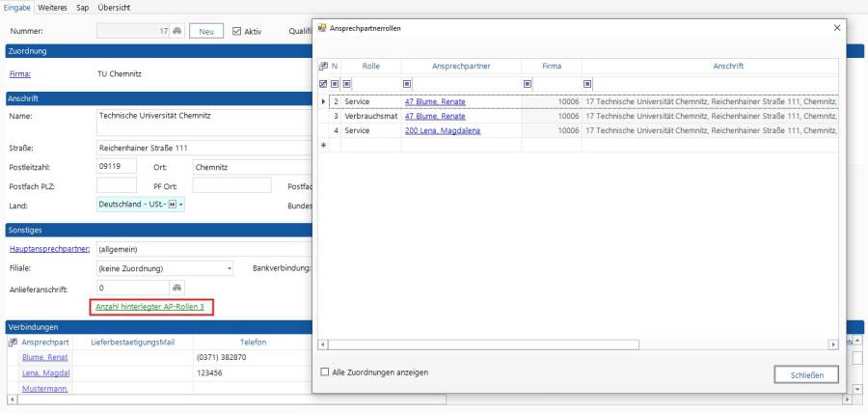Click binoculars icon next to Anlieferanschrift
The height and width of the screenshot is (413, 868).
(x=176, y=287)
